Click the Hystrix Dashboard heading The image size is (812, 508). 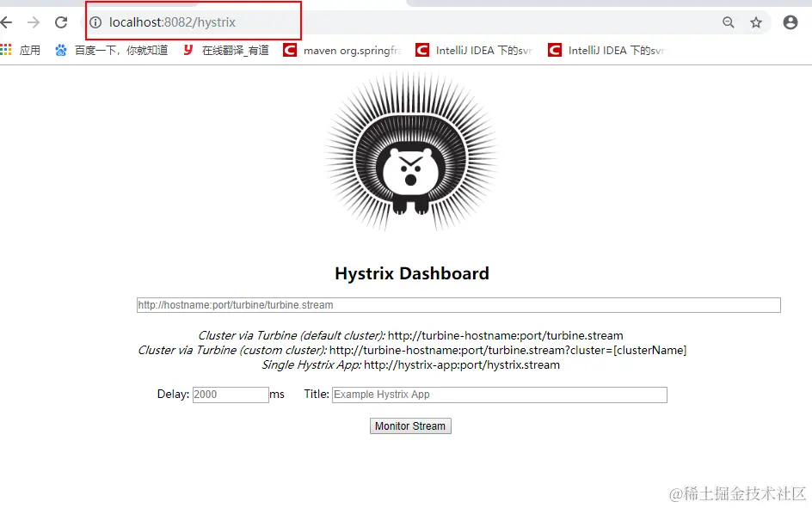412,273
